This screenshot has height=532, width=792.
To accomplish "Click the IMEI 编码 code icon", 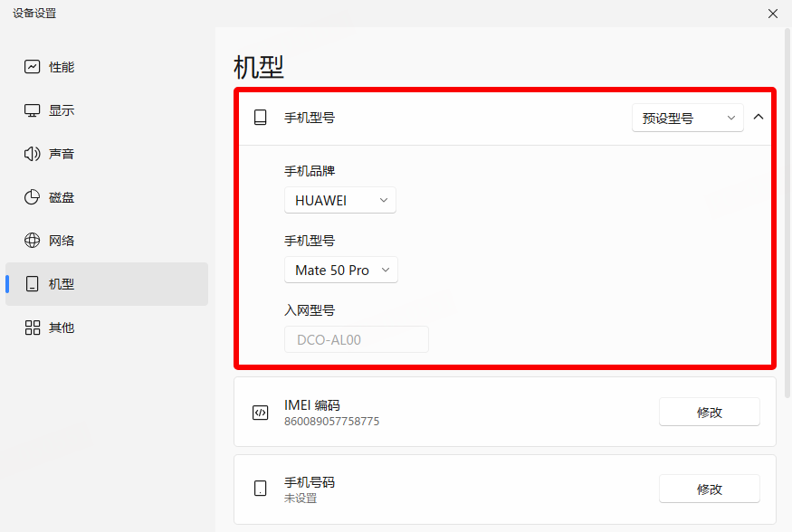I will pos(260,413).
